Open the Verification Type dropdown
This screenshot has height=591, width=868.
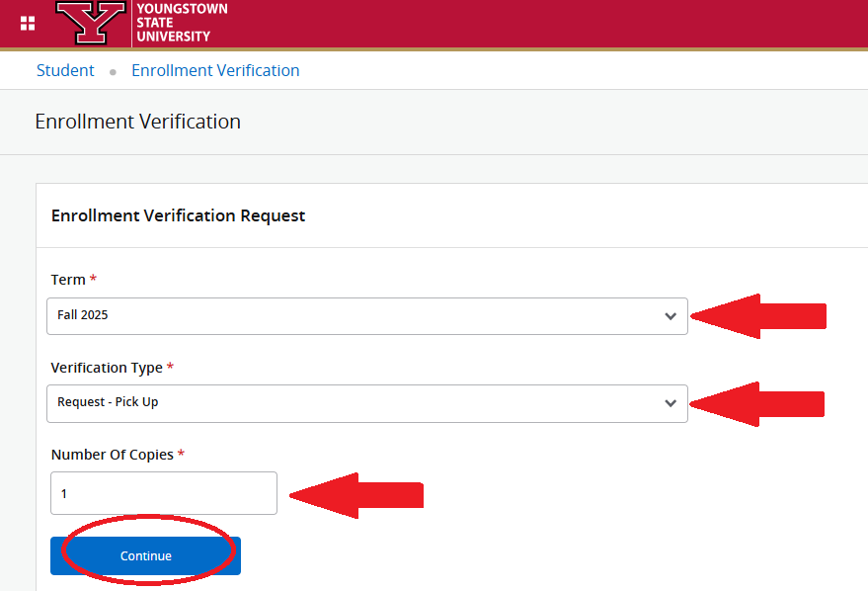click(x=367, y=403)
